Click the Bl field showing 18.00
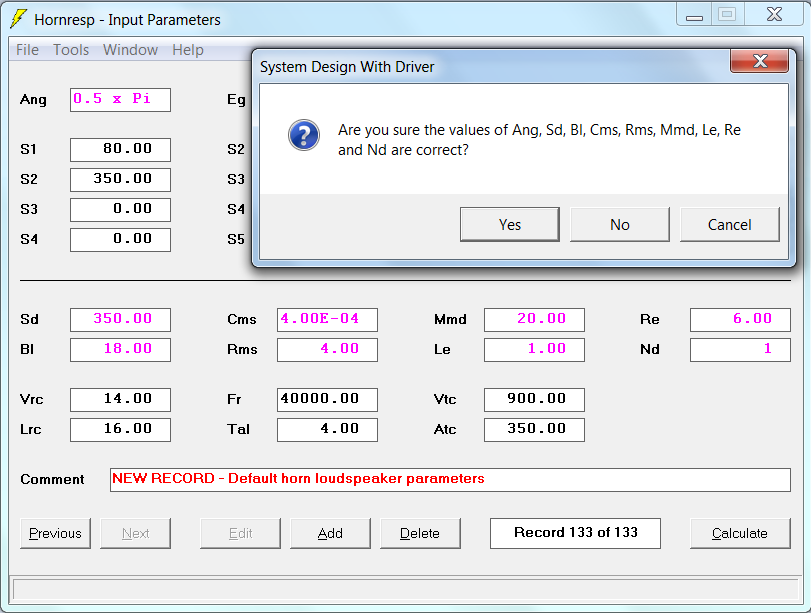 point(121,350)
